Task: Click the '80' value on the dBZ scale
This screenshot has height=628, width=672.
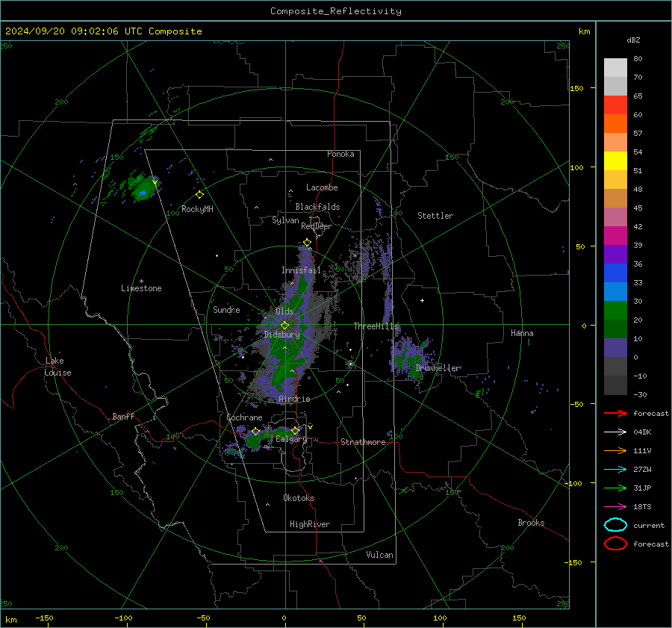Action: tap(638, 59)
